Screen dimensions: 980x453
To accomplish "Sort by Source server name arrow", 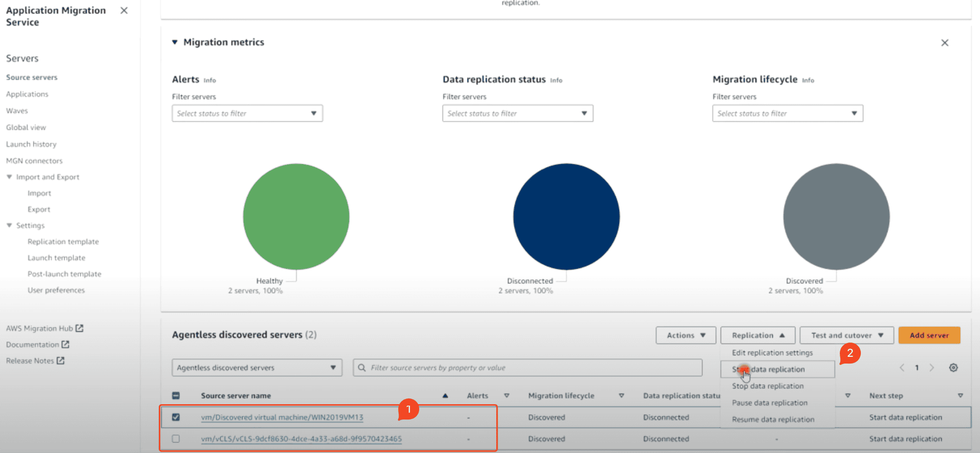I will click(x=445, y=396).
